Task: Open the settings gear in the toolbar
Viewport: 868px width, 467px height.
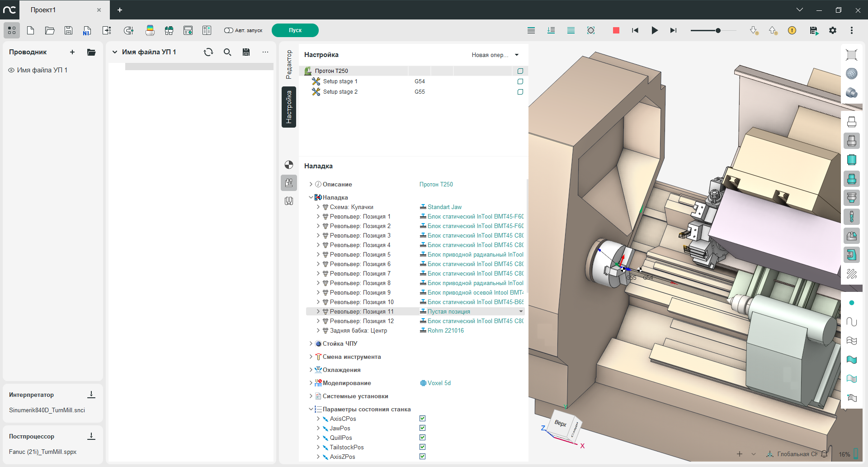Action: [x=832, y=30]
